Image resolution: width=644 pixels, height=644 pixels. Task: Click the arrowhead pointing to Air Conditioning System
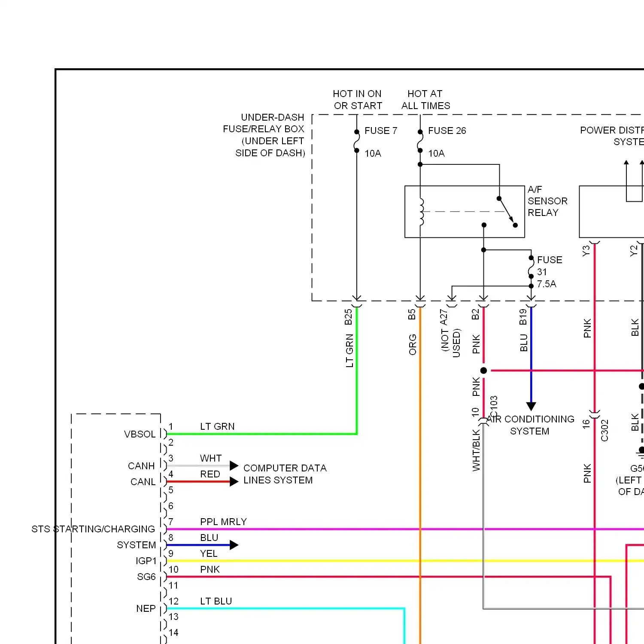531,406
